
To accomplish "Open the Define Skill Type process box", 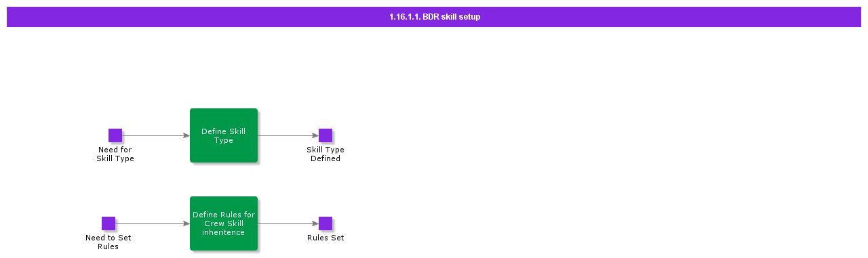I will (224, 135).
